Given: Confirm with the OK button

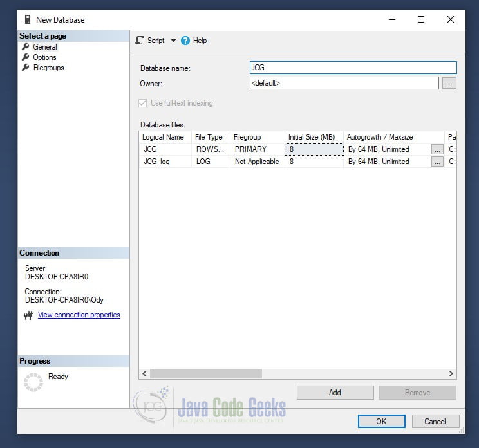Looking at the screenshot, I should tap(382, 422).
